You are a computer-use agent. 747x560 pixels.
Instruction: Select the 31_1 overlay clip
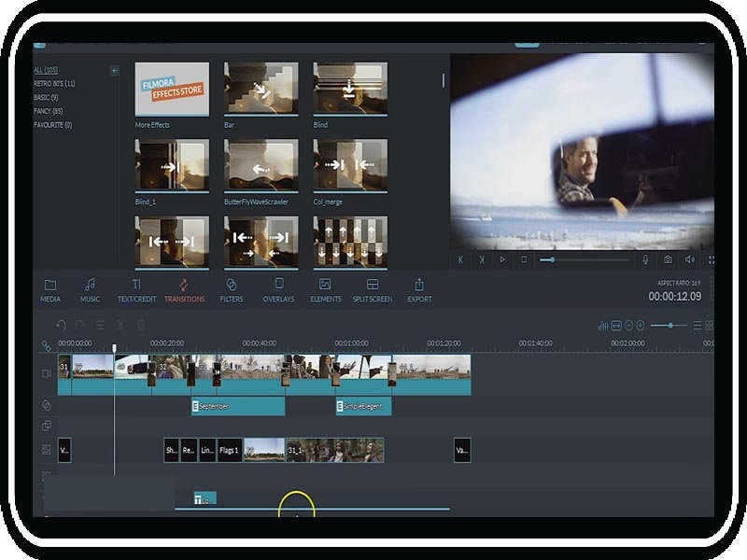point(335,450)
